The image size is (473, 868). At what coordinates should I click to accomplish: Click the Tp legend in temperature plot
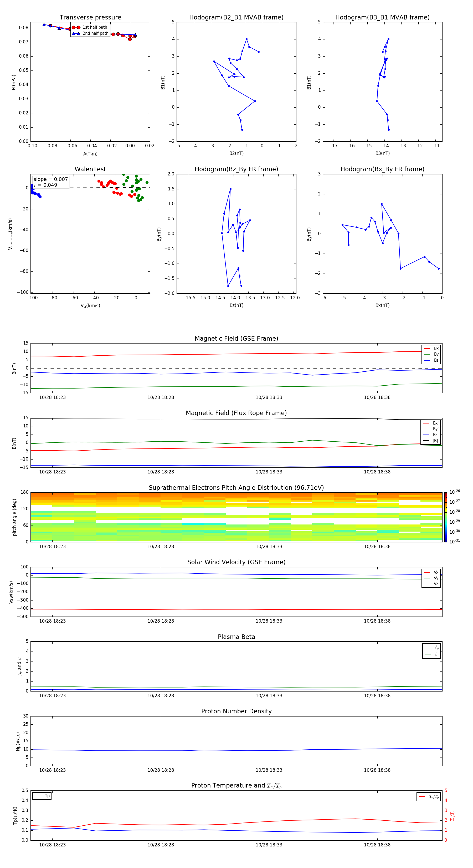pyautogui.click(x=42, y=796)
